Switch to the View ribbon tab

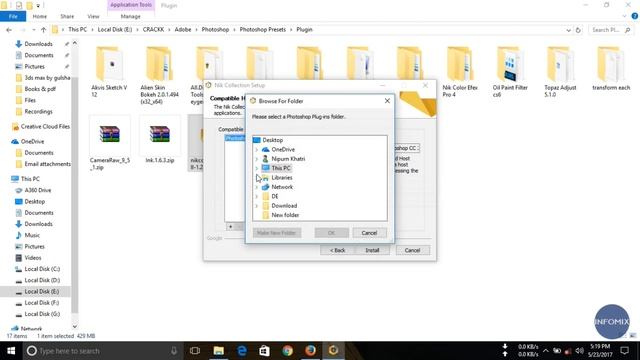[93, 16]
